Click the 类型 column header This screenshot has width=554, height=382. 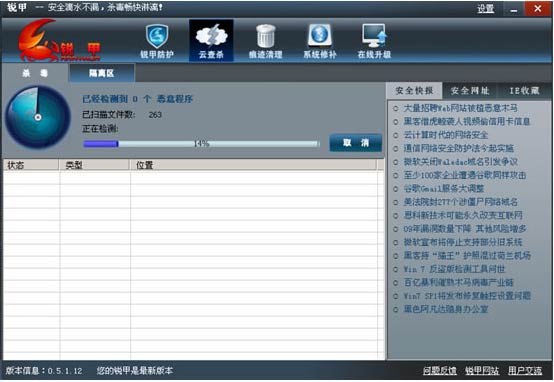94,165
